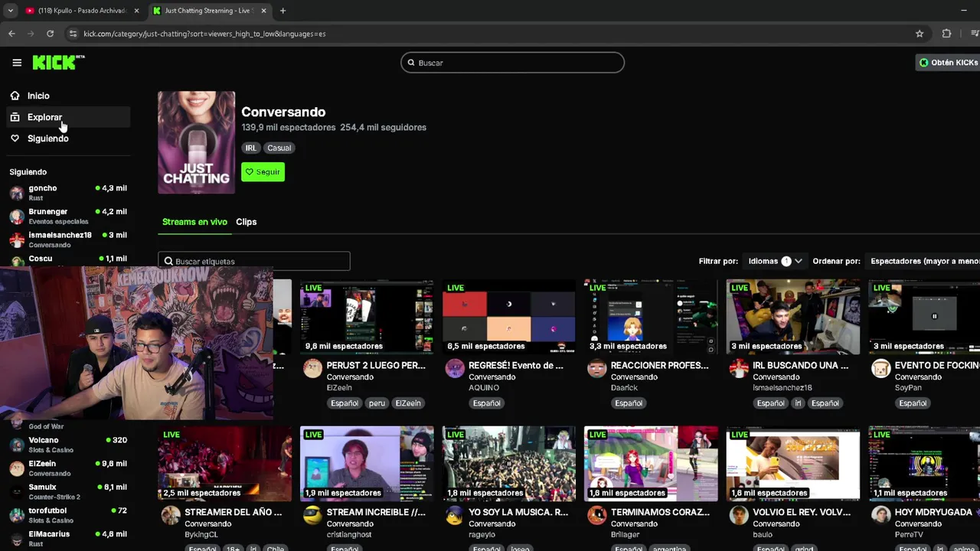Image resolution: width=980 pixels, height=551 pixels.
Task: Open Samuix channel in following list
Action: click(68, 491)
